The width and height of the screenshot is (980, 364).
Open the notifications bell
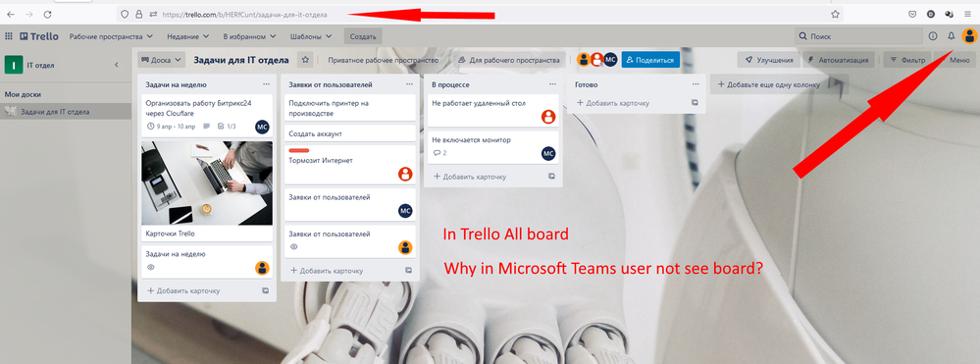point(952,36)
